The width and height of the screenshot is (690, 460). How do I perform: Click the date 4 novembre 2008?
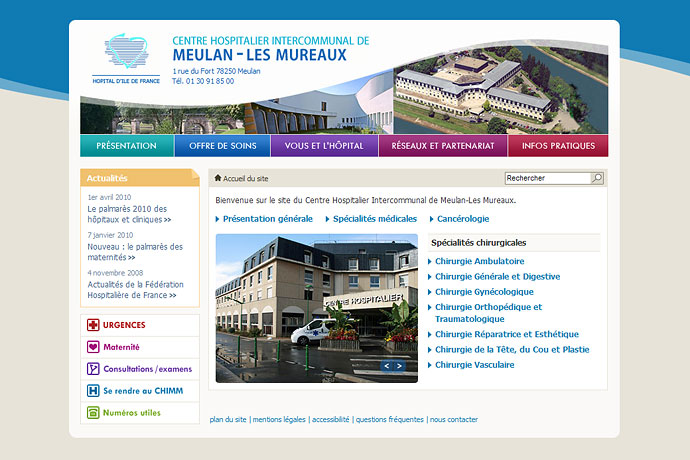(x=115, y=273)
